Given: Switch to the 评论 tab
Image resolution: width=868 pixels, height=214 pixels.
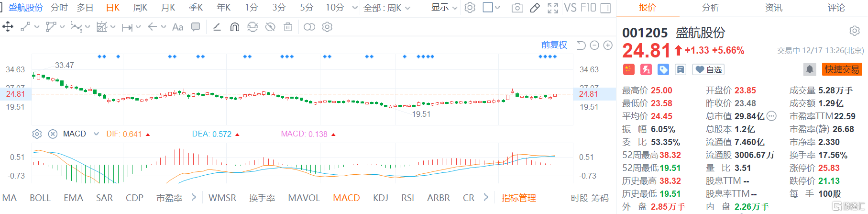Looking at the screenshot, I should (x=836, y=8).
